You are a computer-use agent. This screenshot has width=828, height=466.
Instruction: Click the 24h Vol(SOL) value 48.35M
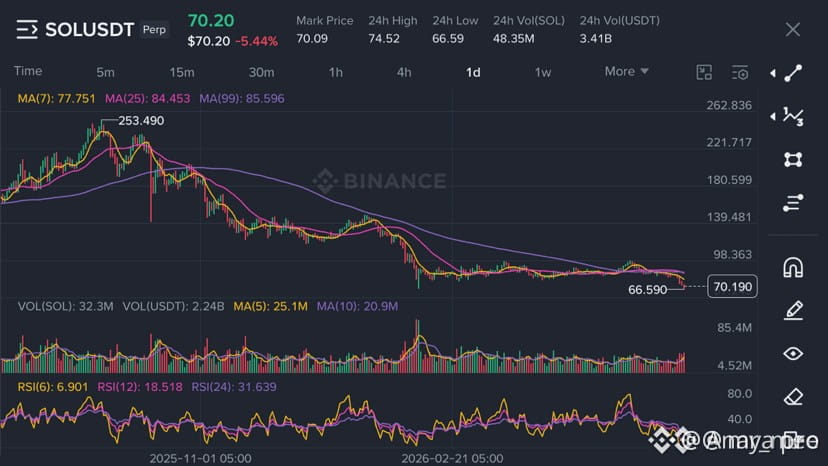coord(513,39)
